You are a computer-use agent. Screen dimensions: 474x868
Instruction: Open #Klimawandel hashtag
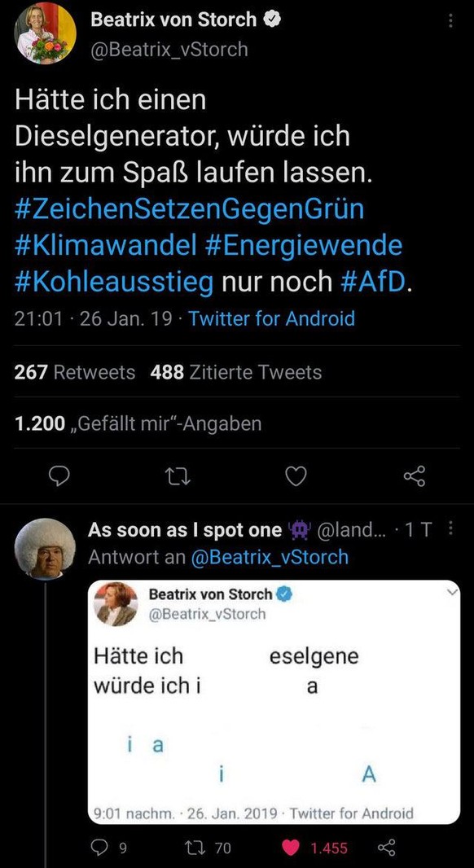[106, 246]
